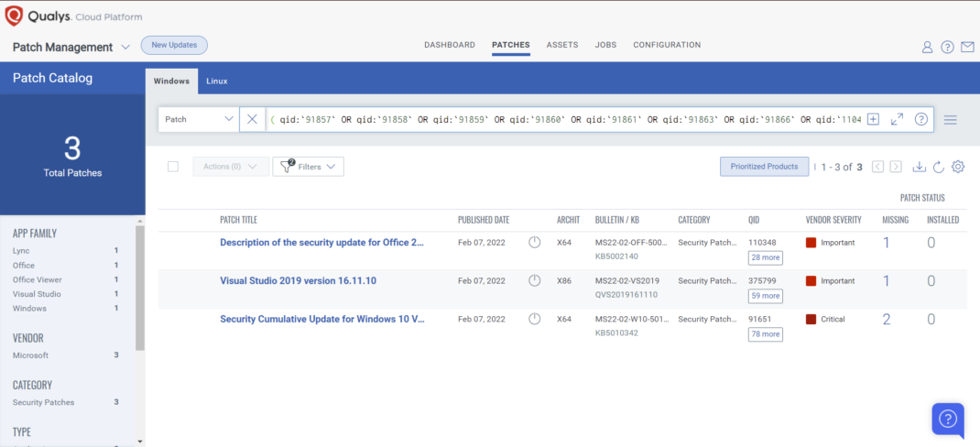The width and height of the screenshot is (980, 447).
Task: Click the sidebar vertical scrollbar
Action: coord(140,288)
